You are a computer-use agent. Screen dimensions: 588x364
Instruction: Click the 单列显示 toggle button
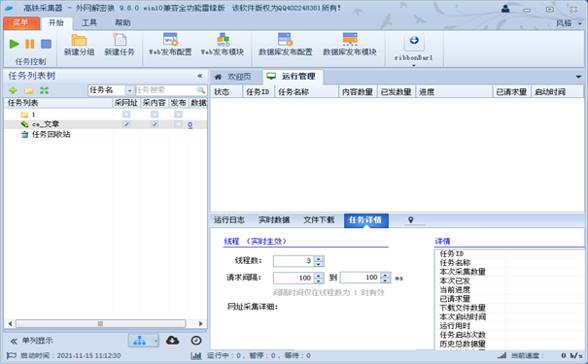point(31,341)
